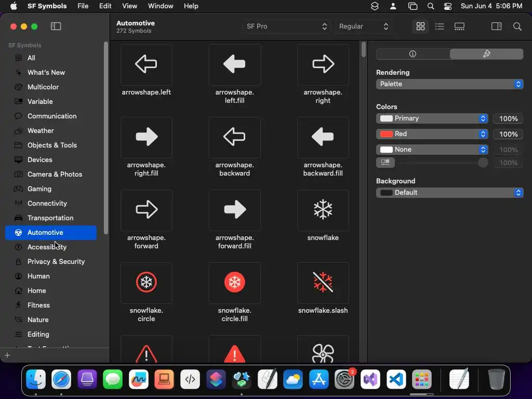Select Connectivity category
Screen dimensions: 532x399
51,204
